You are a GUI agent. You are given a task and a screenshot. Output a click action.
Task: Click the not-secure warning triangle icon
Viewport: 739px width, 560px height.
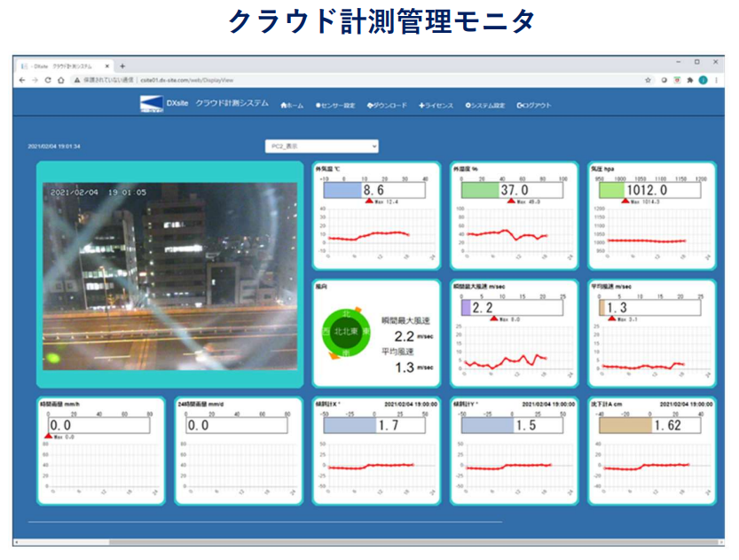[77, 80]
